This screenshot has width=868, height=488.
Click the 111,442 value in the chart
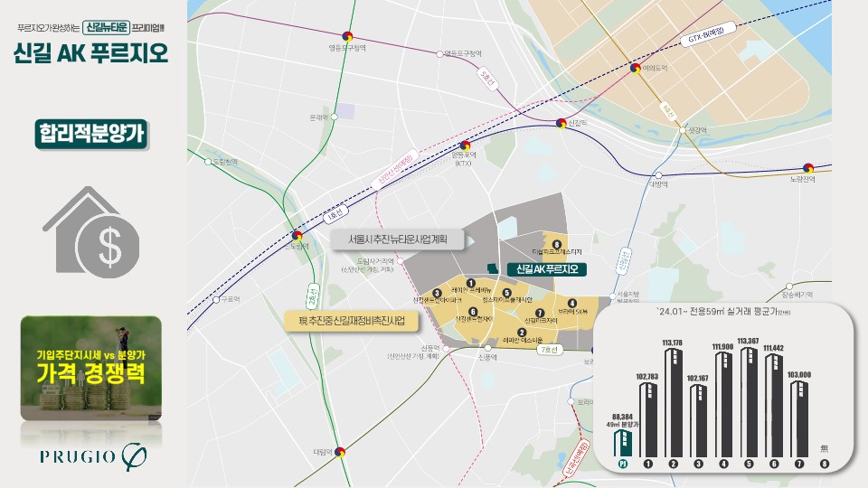click(x=774, y=348)
